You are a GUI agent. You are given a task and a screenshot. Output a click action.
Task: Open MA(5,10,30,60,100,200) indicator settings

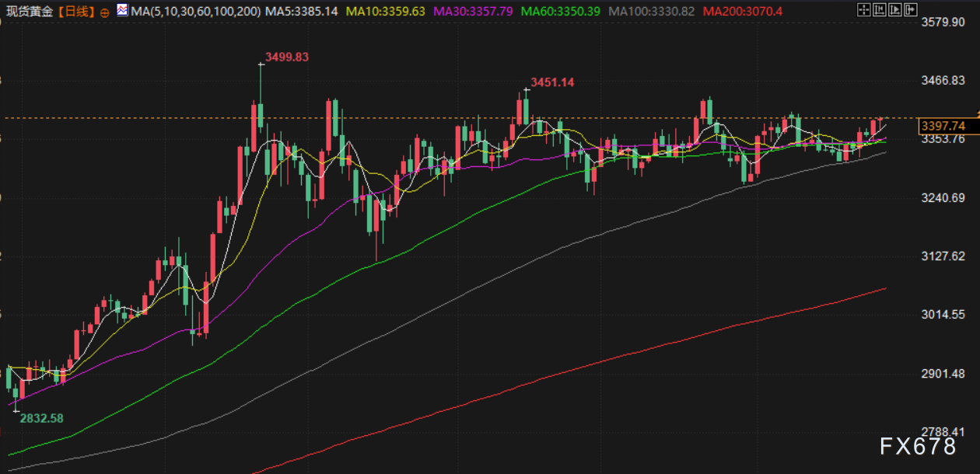point(198,12)
